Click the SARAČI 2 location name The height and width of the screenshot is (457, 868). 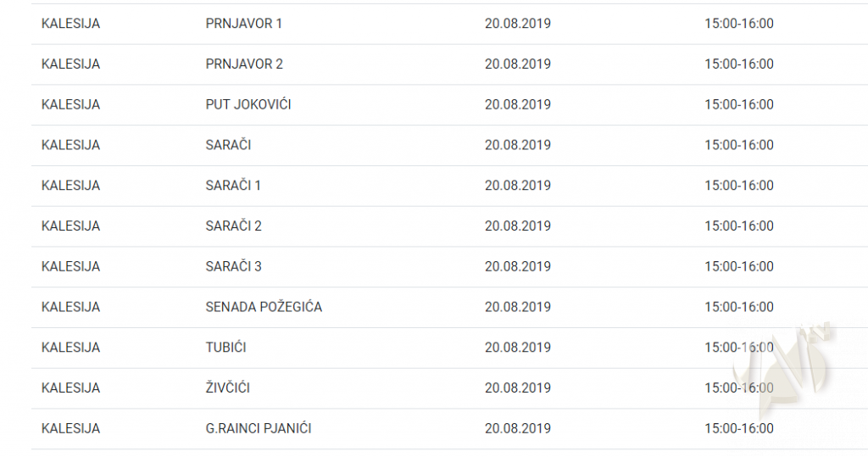233,226
